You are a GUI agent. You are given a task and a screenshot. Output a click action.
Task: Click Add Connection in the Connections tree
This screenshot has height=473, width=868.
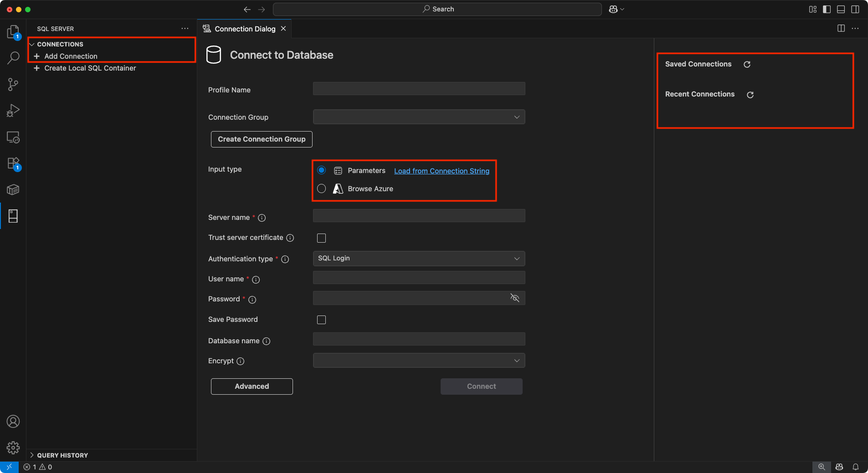point(71,56)
